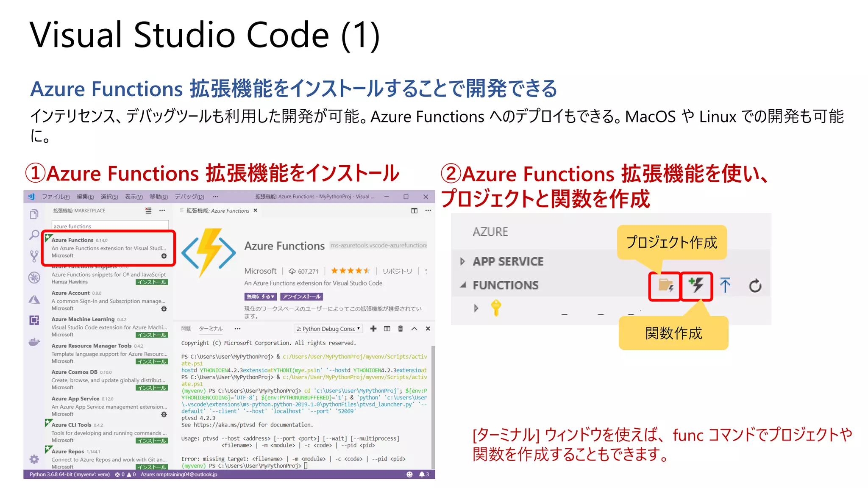The width and height of the screenshot is (868, 488).
Task: Split the terminal panel
Action: pyautogui.click(x=387, y=329)
